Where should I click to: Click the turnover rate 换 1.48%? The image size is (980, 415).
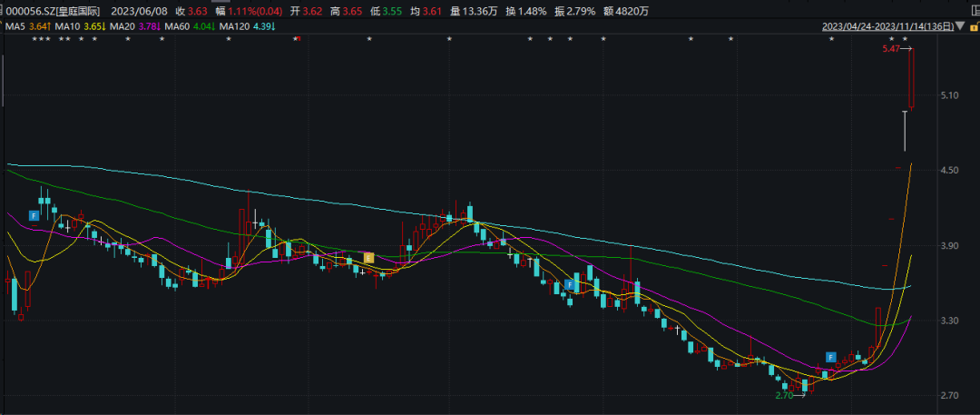pos(526,11)
